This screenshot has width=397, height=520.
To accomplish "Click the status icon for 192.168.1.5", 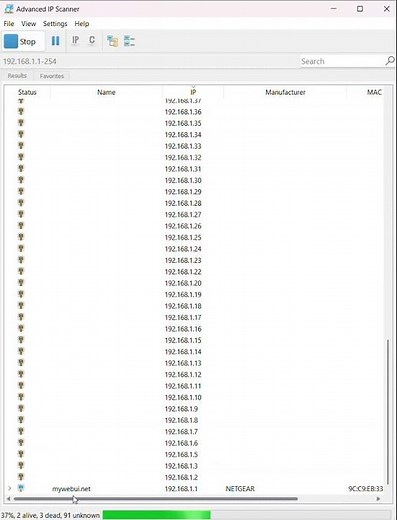I will [x=21, y=454].
